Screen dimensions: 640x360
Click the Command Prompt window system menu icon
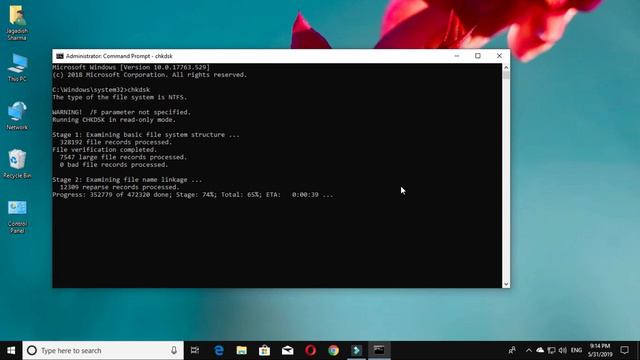coord(60,56)
